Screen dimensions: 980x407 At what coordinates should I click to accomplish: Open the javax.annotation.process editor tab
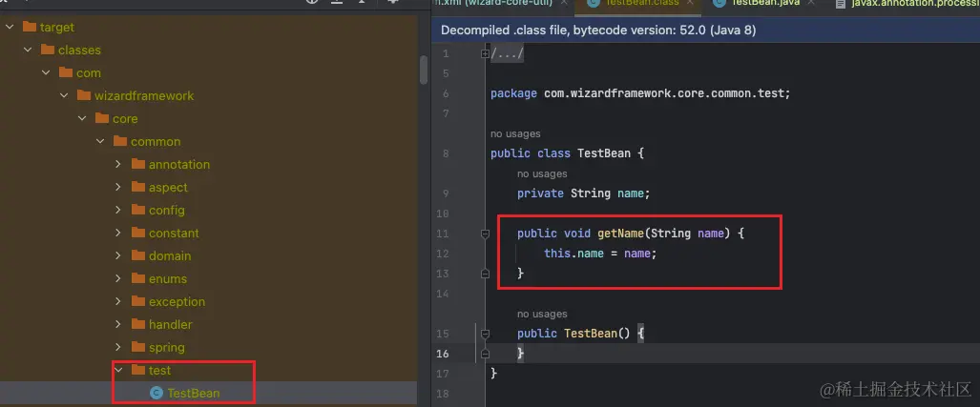click(x=908, y=4)
